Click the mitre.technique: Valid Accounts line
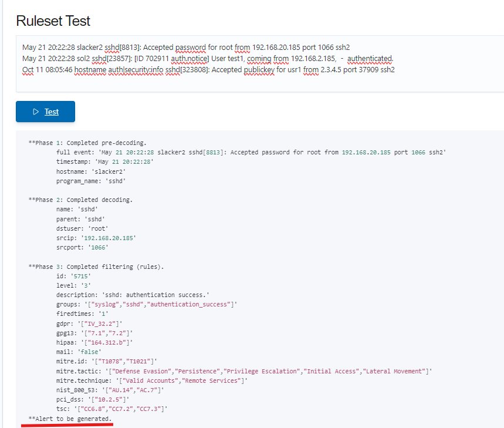This screenshot has width=504, height=428. 152,380
